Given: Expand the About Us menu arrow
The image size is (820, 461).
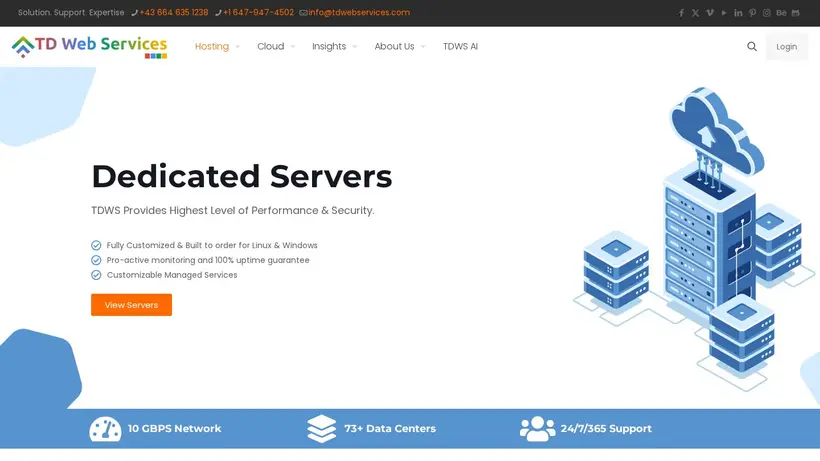Looking at the screenshot, I should click(x=423, y=47).
